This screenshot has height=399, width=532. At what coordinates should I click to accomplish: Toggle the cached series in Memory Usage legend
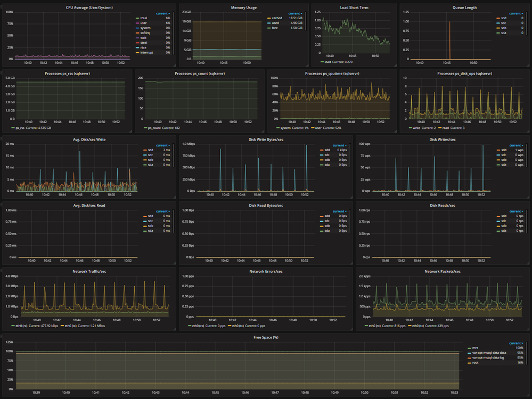[x=277, y=18]
